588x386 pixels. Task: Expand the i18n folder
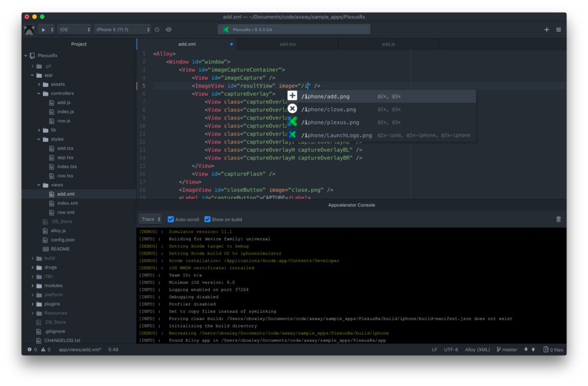(32, 276)
